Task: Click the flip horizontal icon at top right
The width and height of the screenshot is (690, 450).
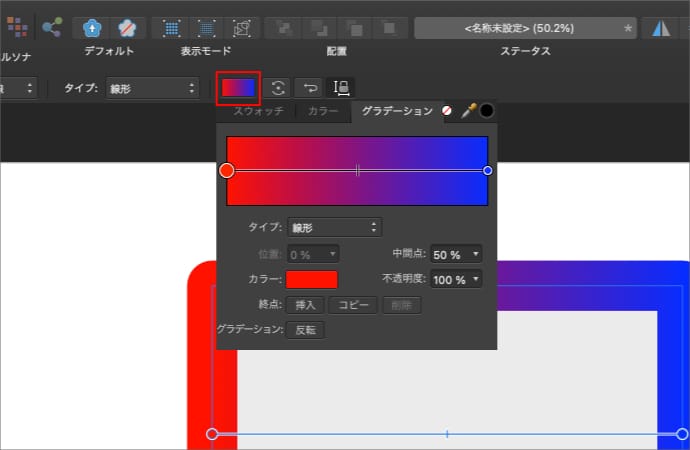Action: (661, 28)
